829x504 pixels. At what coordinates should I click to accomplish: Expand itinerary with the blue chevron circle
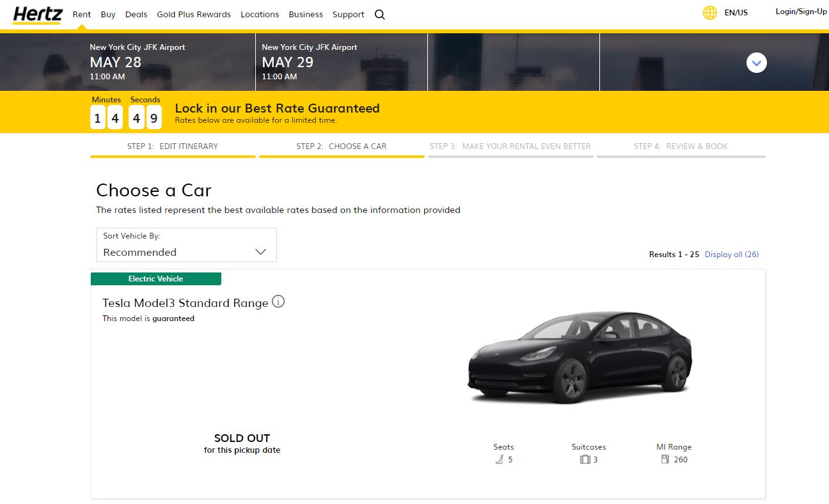757,63
